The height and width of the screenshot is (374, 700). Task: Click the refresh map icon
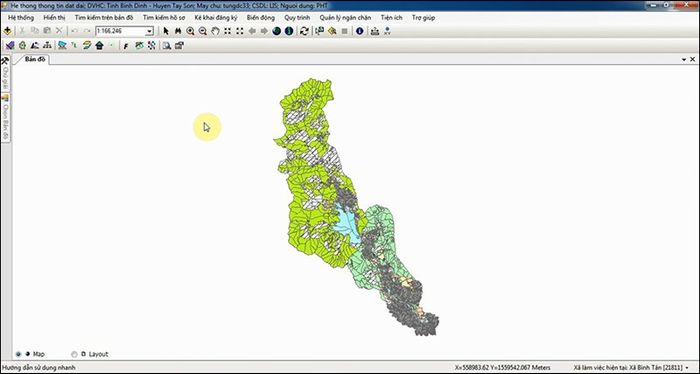coord(304,31)
